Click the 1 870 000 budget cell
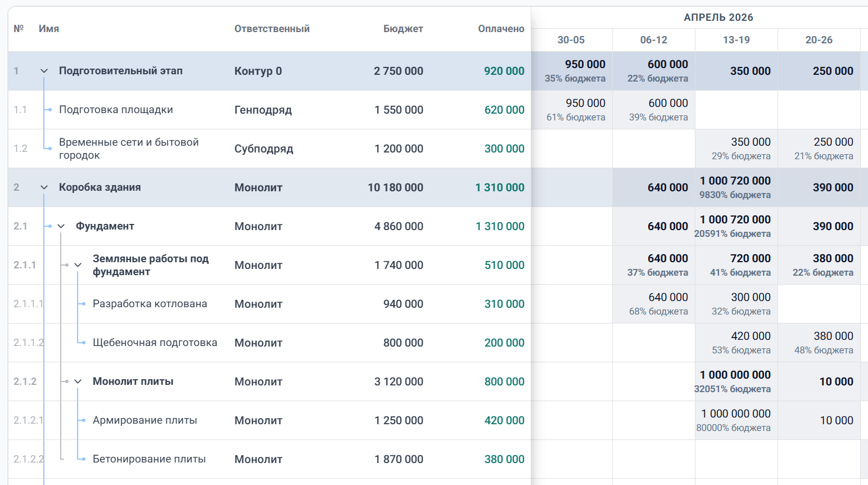Image resolution: width=868 pixels, height=485 pixels. [399, 459]
